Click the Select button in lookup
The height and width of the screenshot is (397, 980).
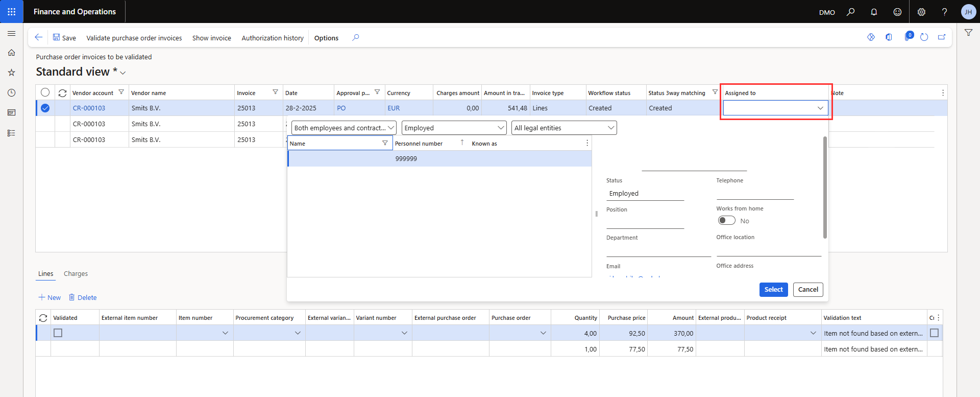coord(773,290)
